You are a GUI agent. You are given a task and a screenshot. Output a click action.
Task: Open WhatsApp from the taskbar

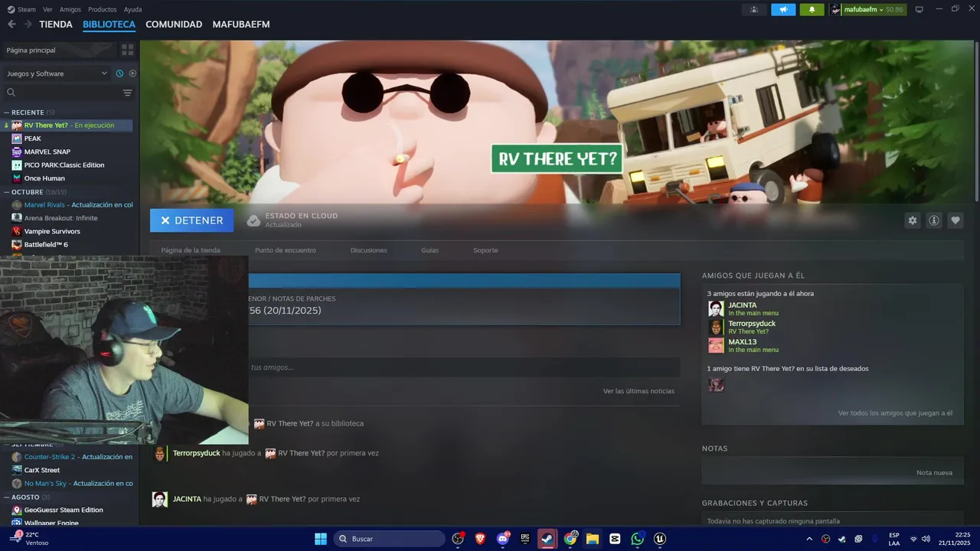[x=638, y=539]
